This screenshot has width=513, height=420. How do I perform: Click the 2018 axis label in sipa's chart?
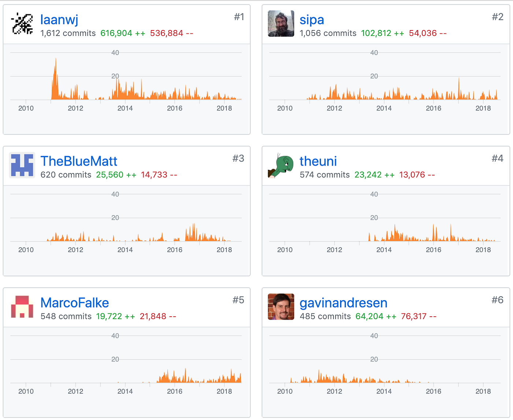(483, 108)
